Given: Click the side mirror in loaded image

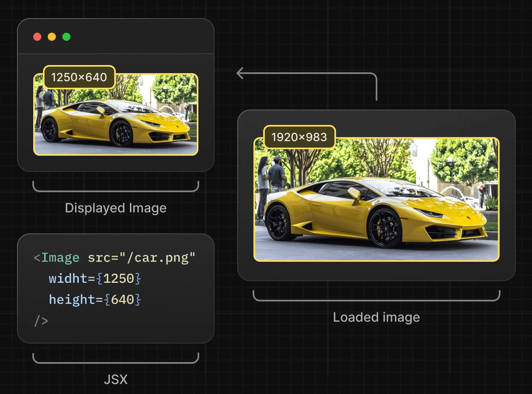Looking at the screenshot, I should (354, 193).
